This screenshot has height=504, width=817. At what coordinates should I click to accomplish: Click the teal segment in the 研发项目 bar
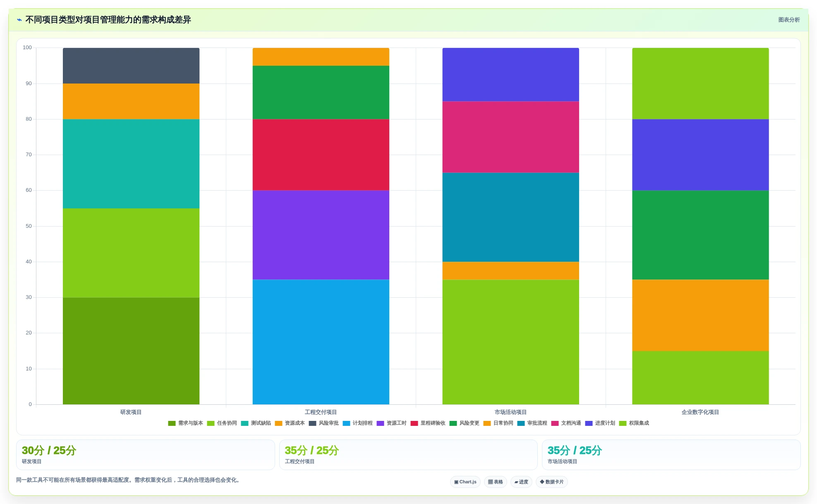coord(131,164)
